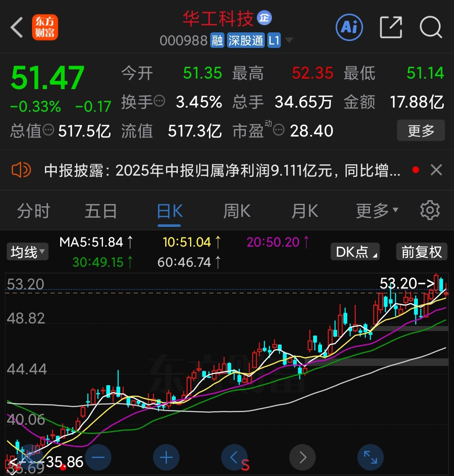
Task: Tap the 40.06 price axis label
Action: click(26, 420)
